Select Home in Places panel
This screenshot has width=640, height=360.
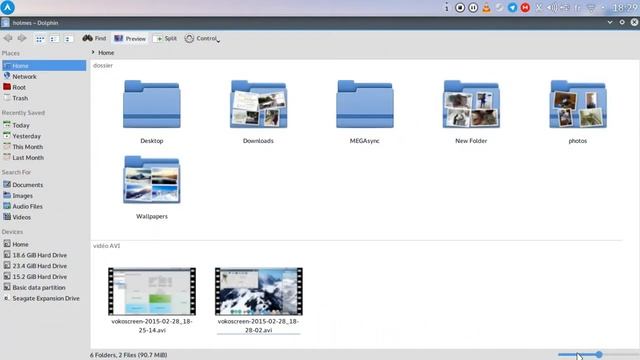click(x=44, y=66)
